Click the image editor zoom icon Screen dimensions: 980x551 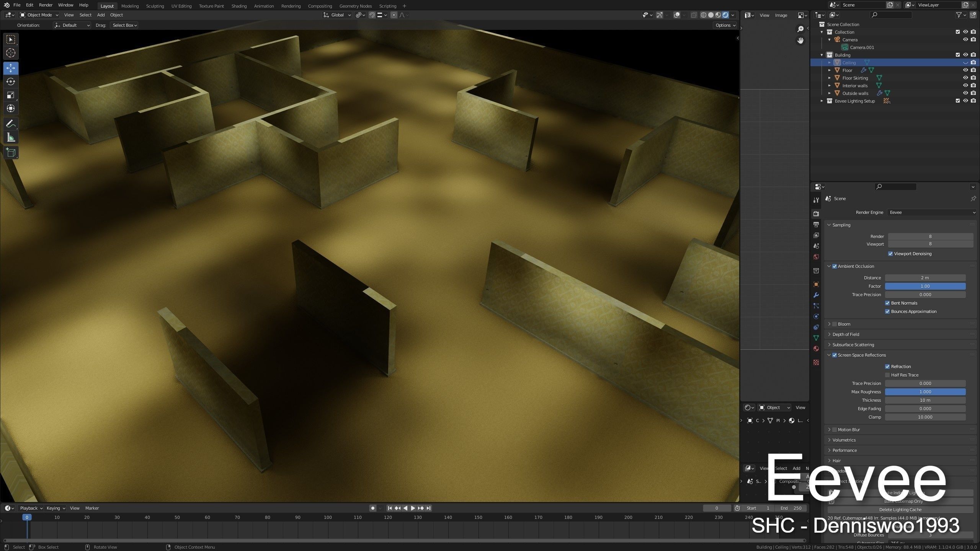[x=800, y=29]
